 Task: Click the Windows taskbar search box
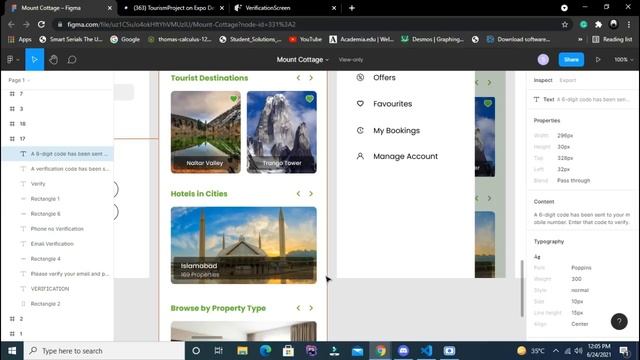[x=104, y=351]
